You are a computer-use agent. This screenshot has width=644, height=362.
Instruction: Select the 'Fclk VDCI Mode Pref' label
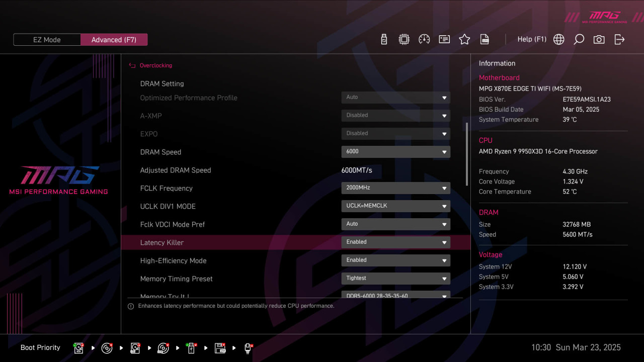tap(173, 225)
